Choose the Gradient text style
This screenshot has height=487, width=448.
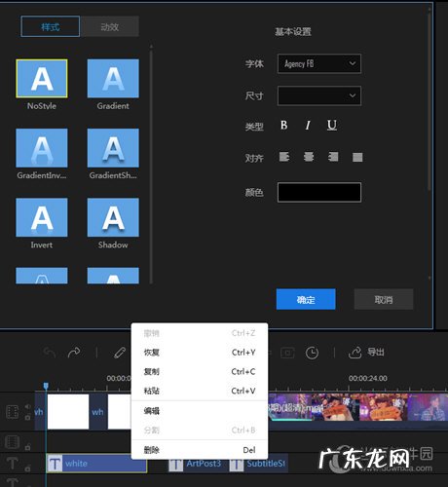click(113, 79)
